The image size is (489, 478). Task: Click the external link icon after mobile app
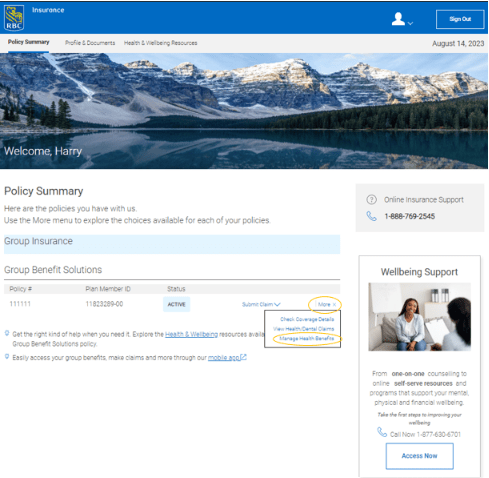[244, 357]
